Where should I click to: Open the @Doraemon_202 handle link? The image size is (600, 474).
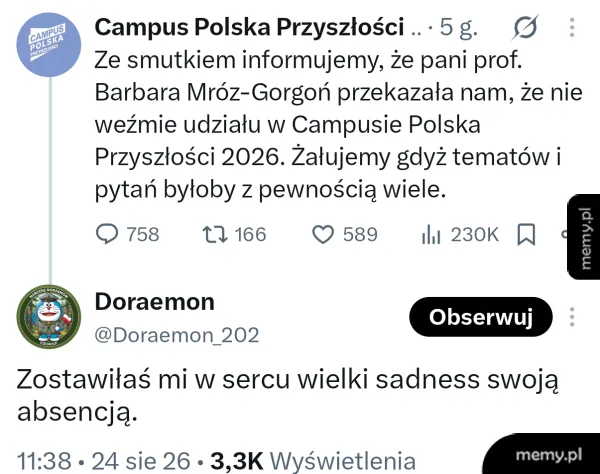[177, 335]
